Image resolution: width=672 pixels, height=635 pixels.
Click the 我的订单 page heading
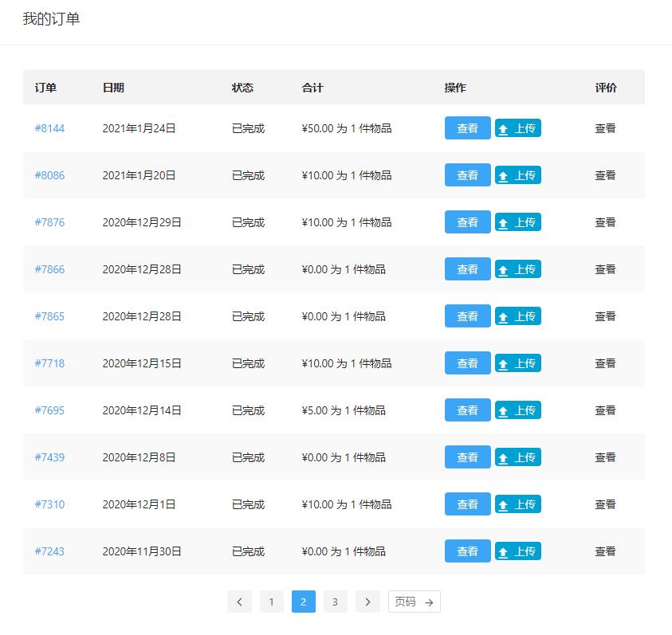click(x=51, y=19)
